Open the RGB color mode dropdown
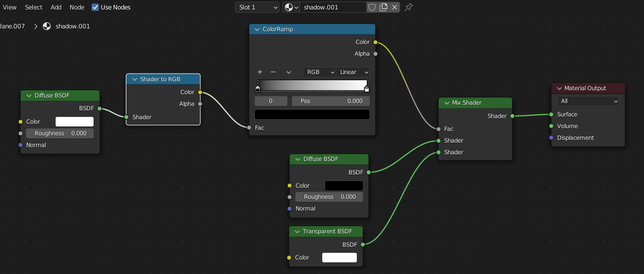The width and height of the screenshot is (644, 274). 319,72
